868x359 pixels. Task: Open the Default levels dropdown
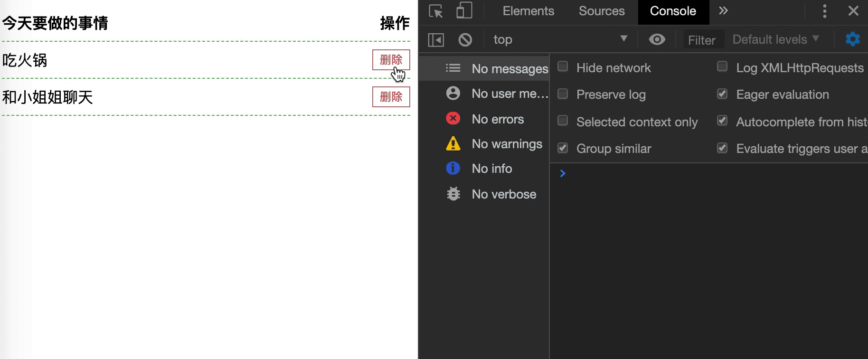click(x=776, y=39)
